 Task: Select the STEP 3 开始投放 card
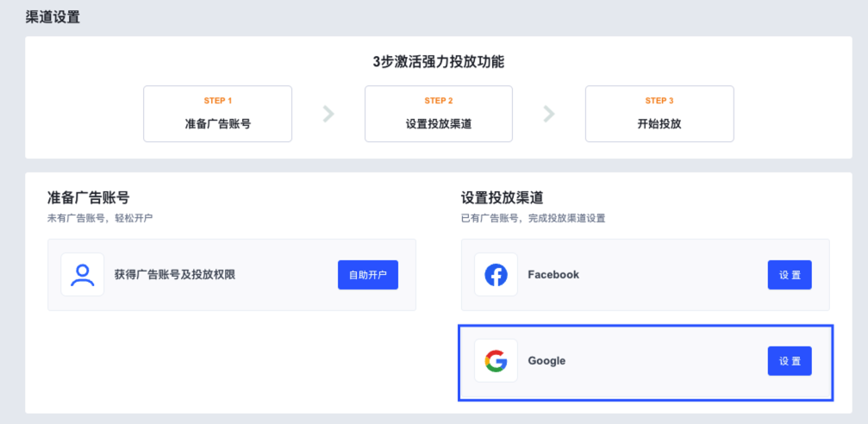659,114
